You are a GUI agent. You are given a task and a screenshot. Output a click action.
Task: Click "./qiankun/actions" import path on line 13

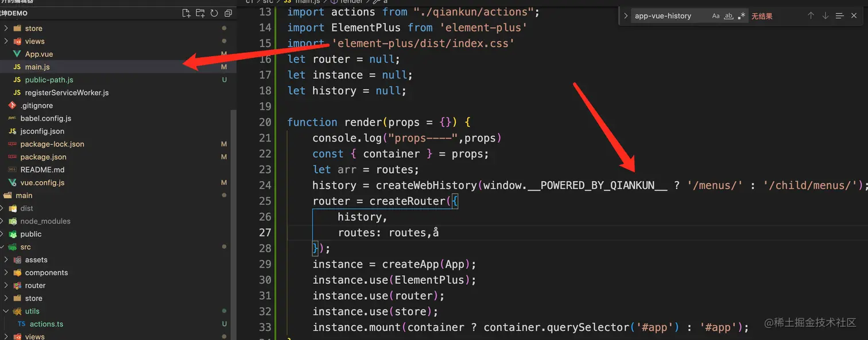tap(474, 12)
